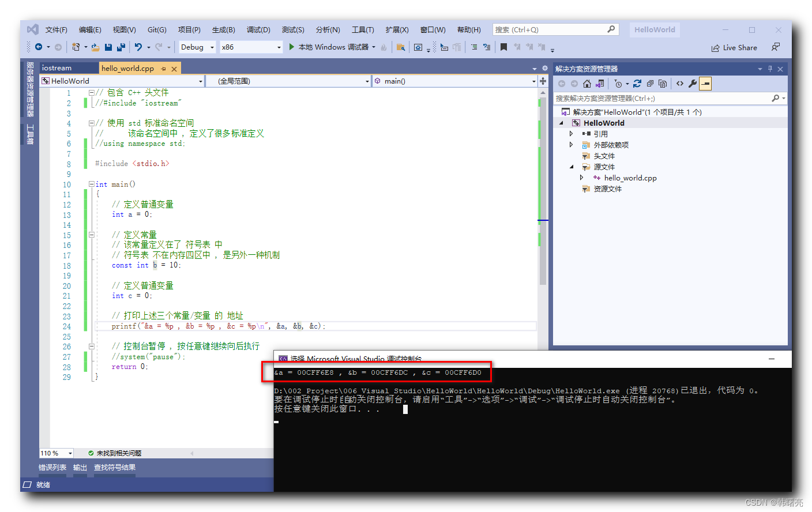
Task: Toggle the Preview Selected Items button
Action: (705, 84)
